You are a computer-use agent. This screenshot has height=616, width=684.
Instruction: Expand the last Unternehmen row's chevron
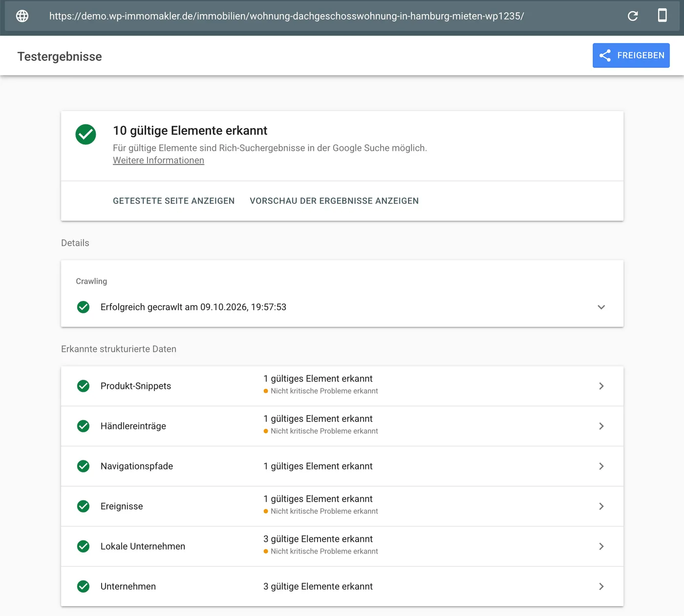click(601, 586)
